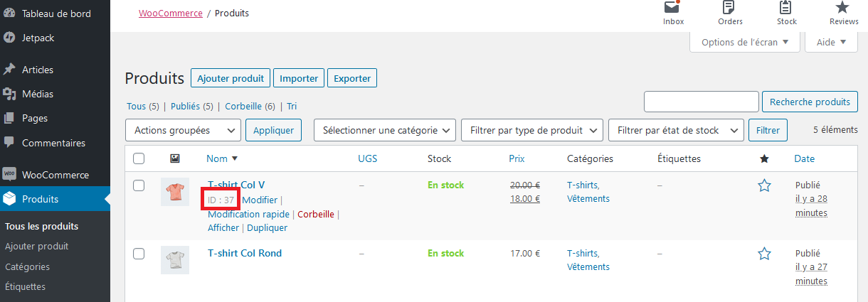Click the Ajouter produit button
The image size is (868, 302).
pyautogui.click(x=231, y=78)
